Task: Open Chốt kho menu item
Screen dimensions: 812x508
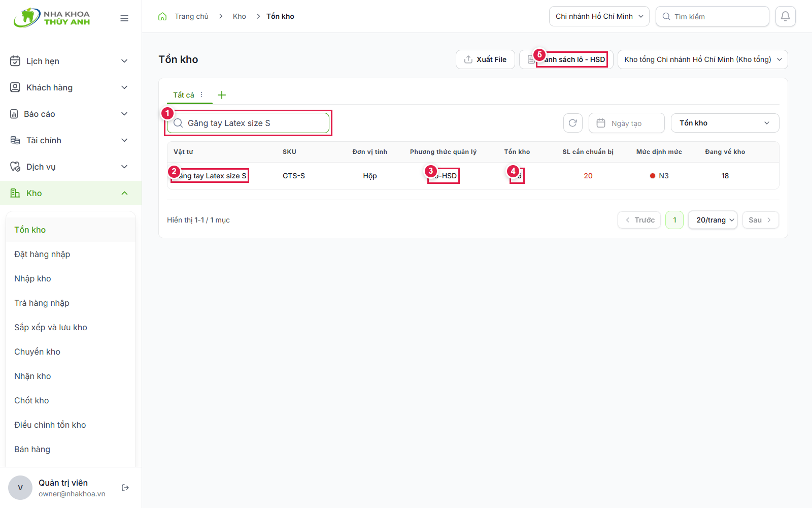Action: [x=71, y=400]
